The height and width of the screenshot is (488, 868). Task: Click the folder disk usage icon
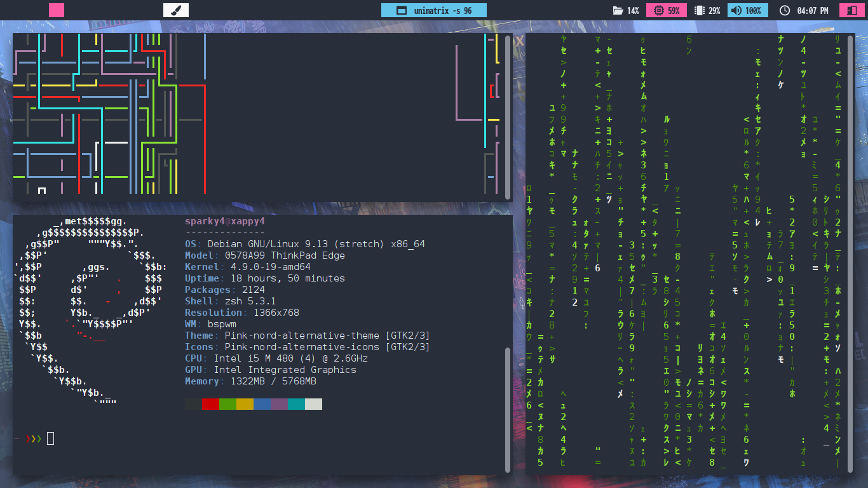pyautogui.click(x=617, y=11)
